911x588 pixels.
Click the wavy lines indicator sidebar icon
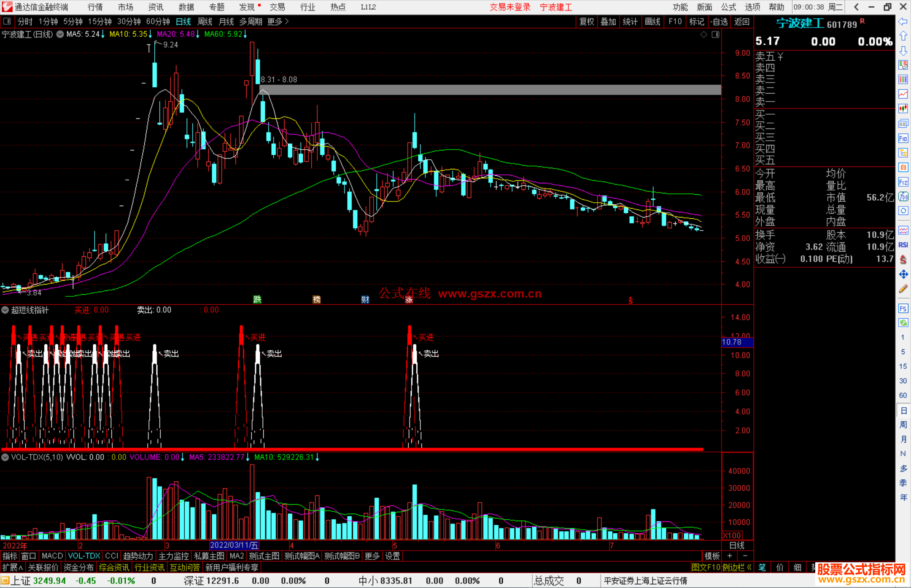[903, 230]
